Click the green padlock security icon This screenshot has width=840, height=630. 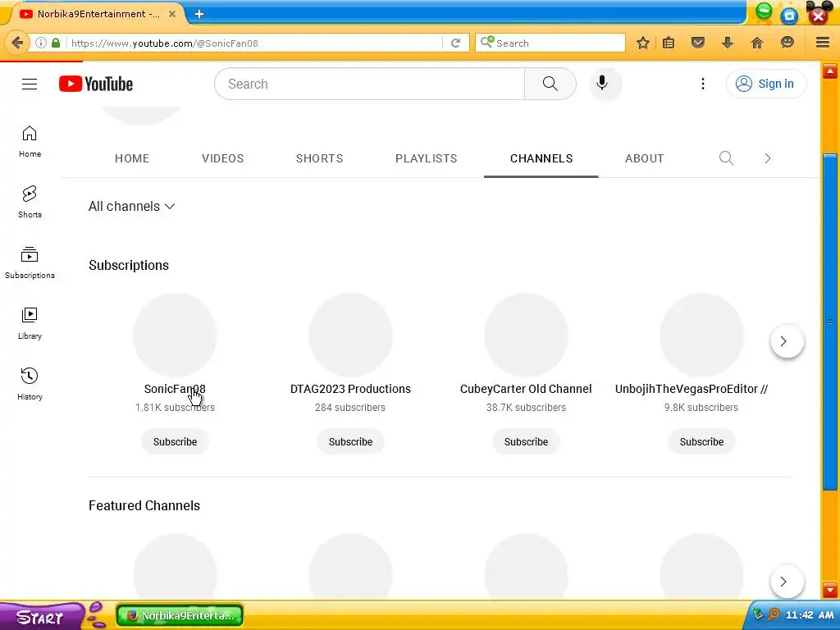(x=57, y=43)
